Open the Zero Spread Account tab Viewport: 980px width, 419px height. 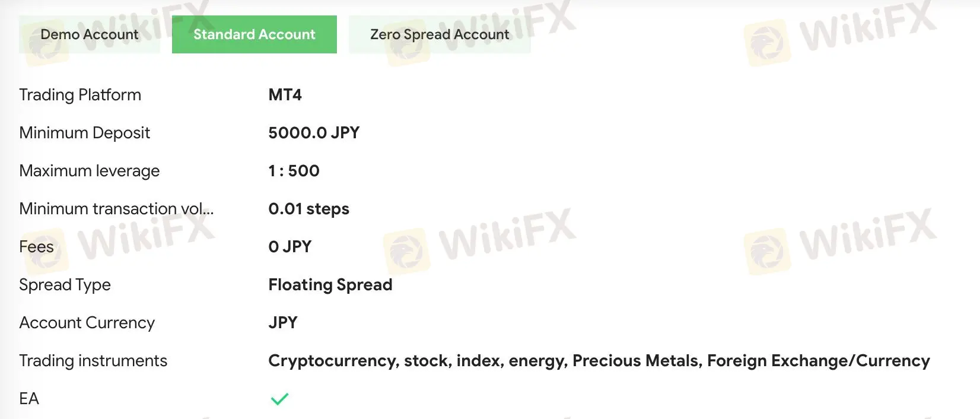click(440, 34)
